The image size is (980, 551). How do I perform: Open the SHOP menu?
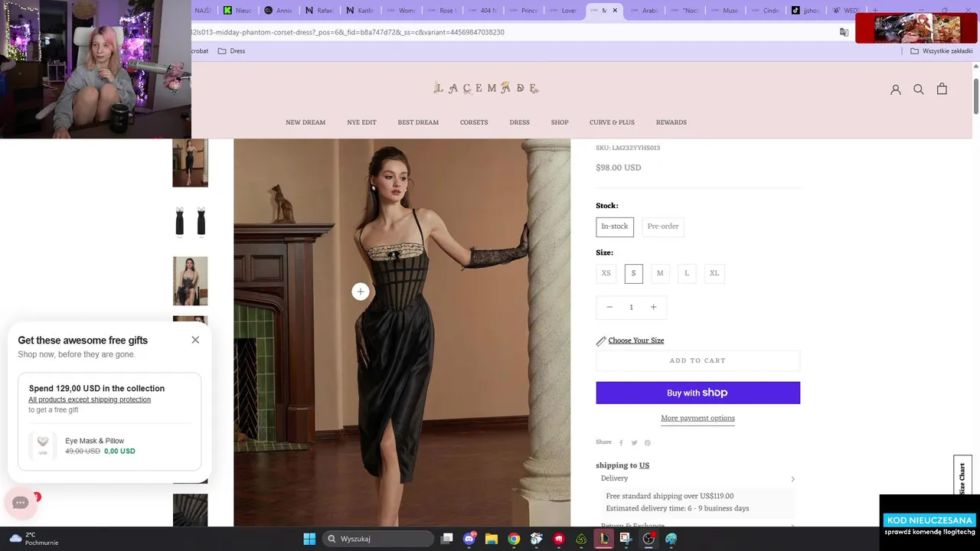click(x=560, y=122)
